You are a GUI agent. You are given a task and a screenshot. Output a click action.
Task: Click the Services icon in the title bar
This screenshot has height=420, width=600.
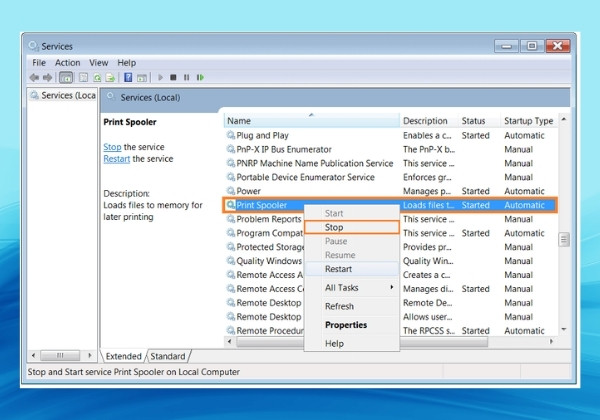pyautogui.click(x=33, y=46)
